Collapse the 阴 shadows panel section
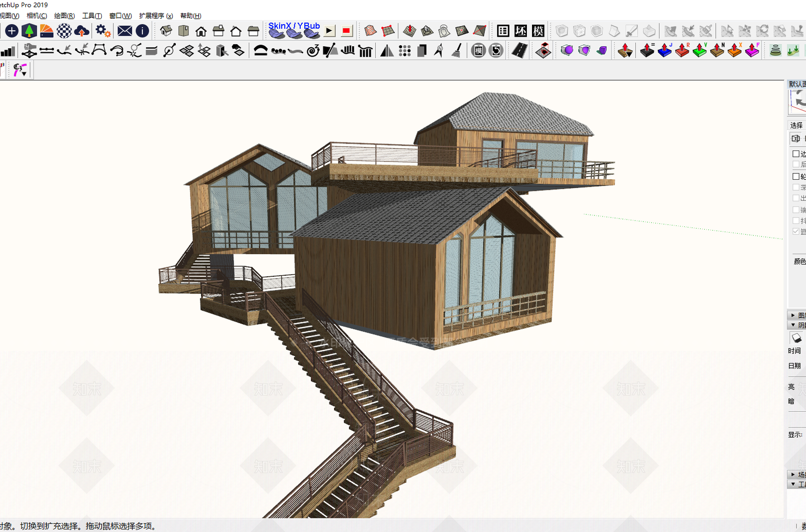Screen dimensions: 806x532 point(796,325)
